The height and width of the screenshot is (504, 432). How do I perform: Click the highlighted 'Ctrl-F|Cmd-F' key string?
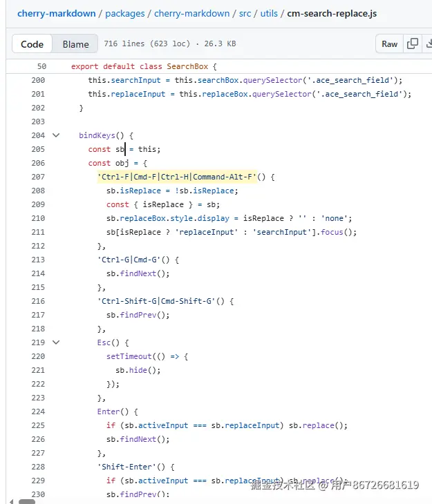[x=177, y=177]
